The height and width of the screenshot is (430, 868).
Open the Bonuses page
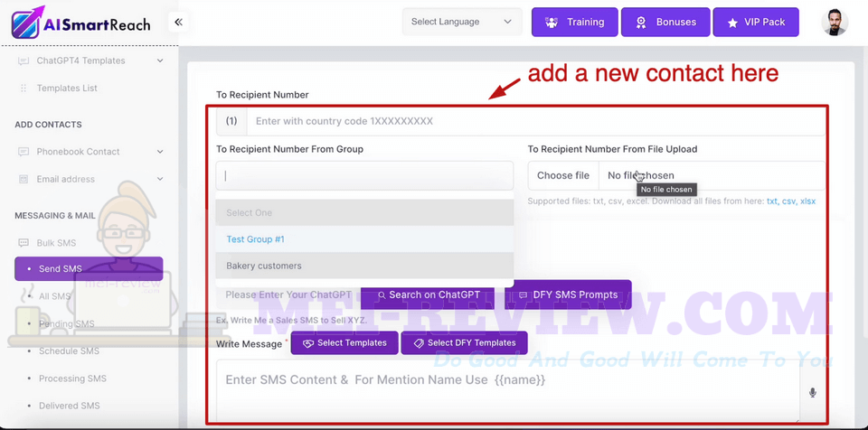coord(665,23)
